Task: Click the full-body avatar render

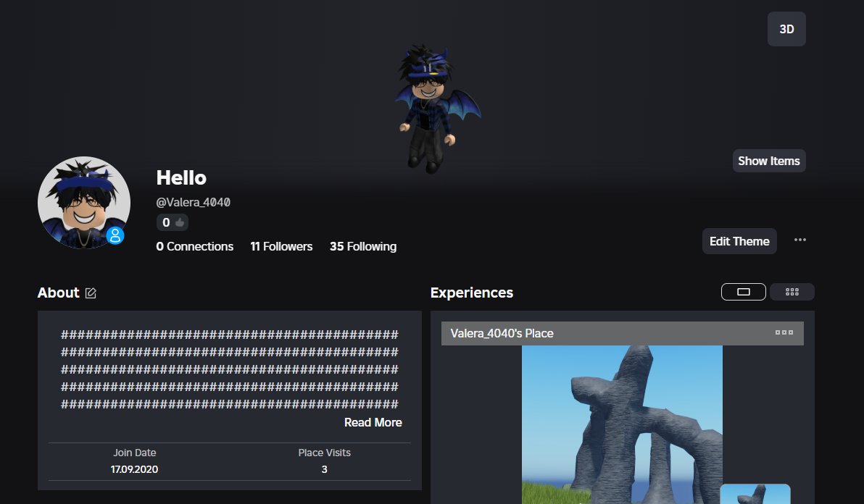Action: pyautogui.click(x=436, y=109)
